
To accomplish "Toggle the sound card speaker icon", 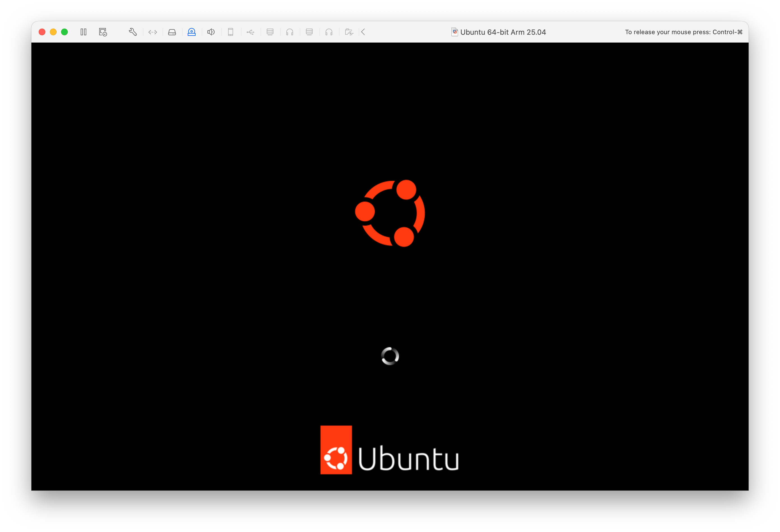I will [x=211, y=32].
